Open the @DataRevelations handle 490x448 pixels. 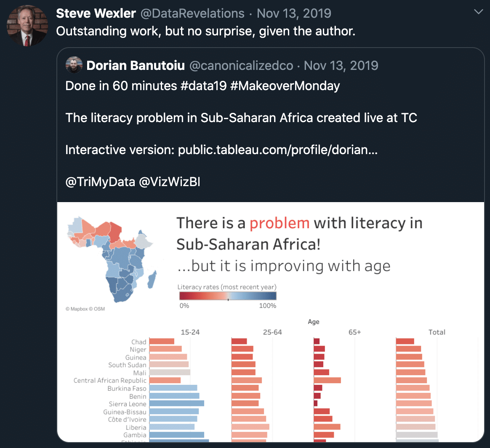192,13
